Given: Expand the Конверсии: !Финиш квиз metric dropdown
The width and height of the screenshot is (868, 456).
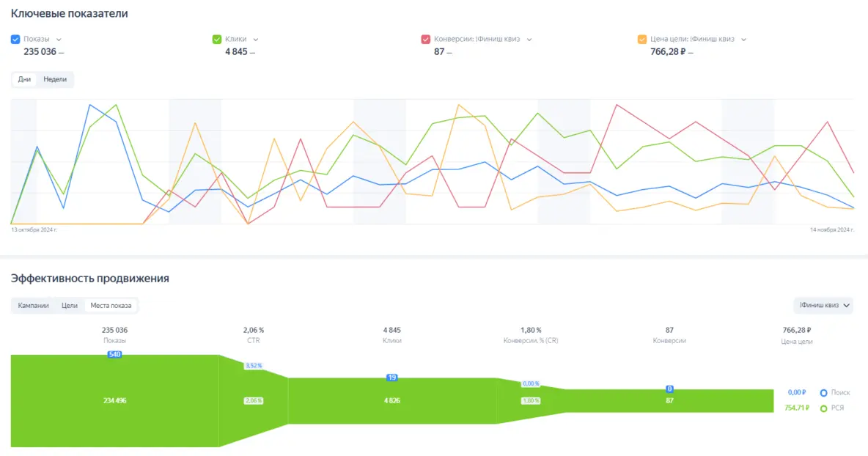Looking at the screenshot, I should [x=529, y=40].
